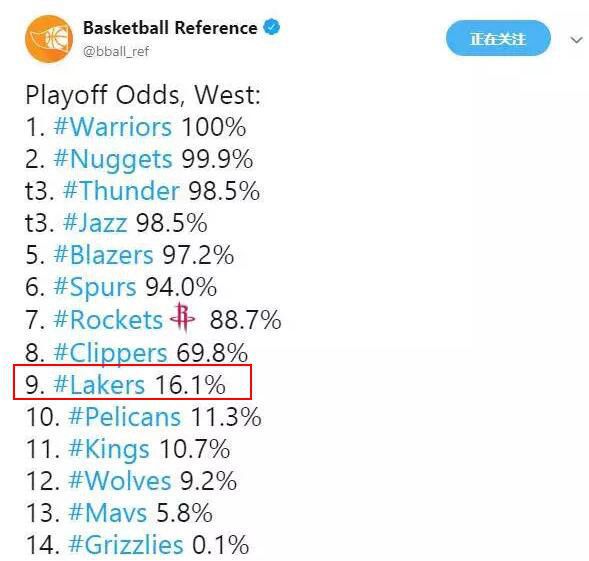Open the #Wolves hashtag
The height and width of the screenshot is (561, 589).
pyautogui.click(x=120, y=481)
